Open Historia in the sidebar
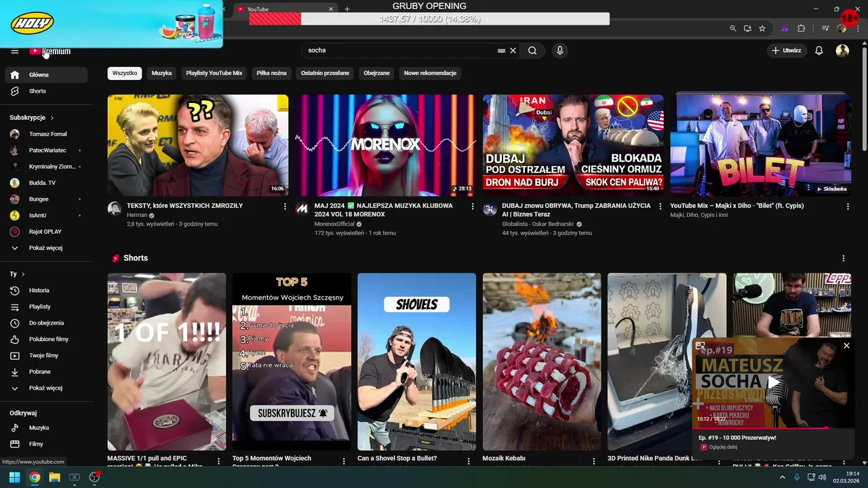This screenshot has height=488, width=868. (x=46, y=290)
